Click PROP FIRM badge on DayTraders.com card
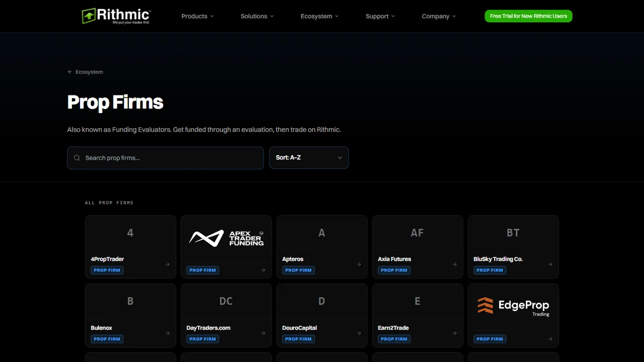This screenshot has height=362, width=644. [203, 339]
